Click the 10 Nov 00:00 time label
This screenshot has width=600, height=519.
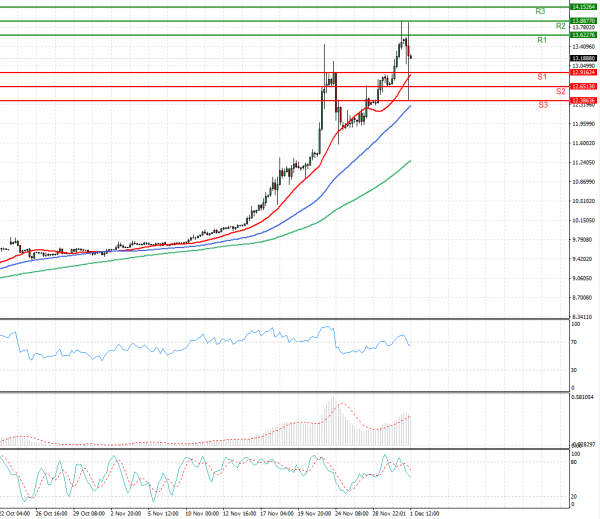[x=202, y=514]
